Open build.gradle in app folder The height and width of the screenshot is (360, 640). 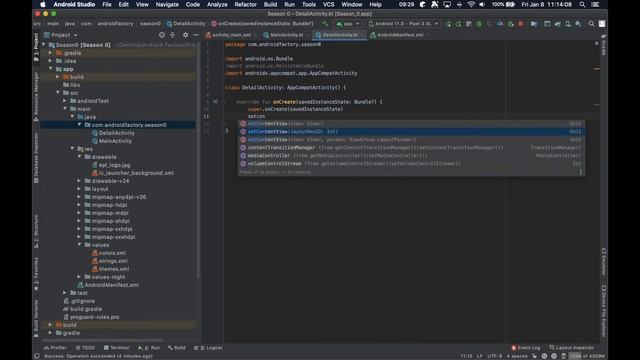pos(86,309)
